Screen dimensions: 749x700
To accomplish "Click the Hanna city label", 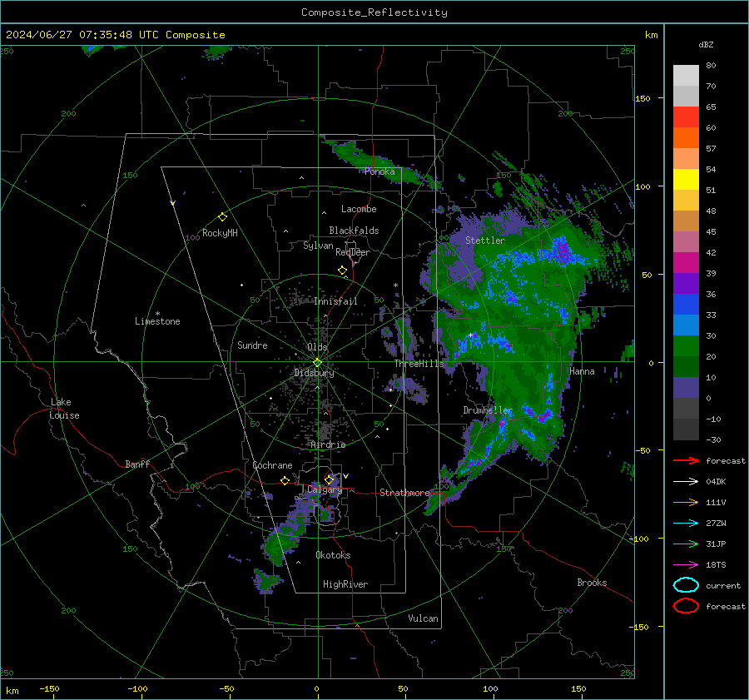I will tap(582, 371).
